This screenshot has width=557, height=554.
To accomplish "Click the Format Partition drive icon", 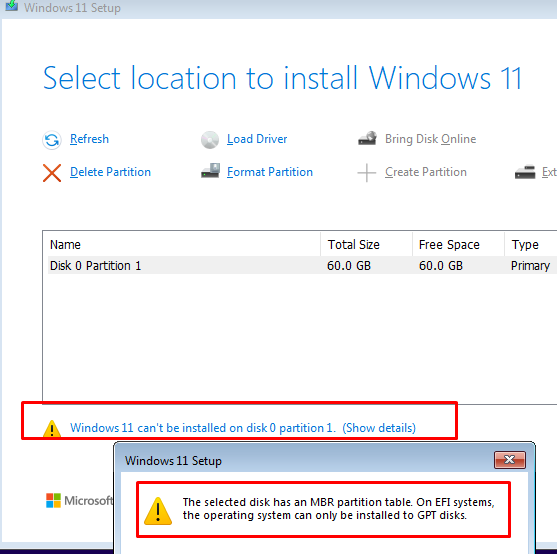I will 210,171.
